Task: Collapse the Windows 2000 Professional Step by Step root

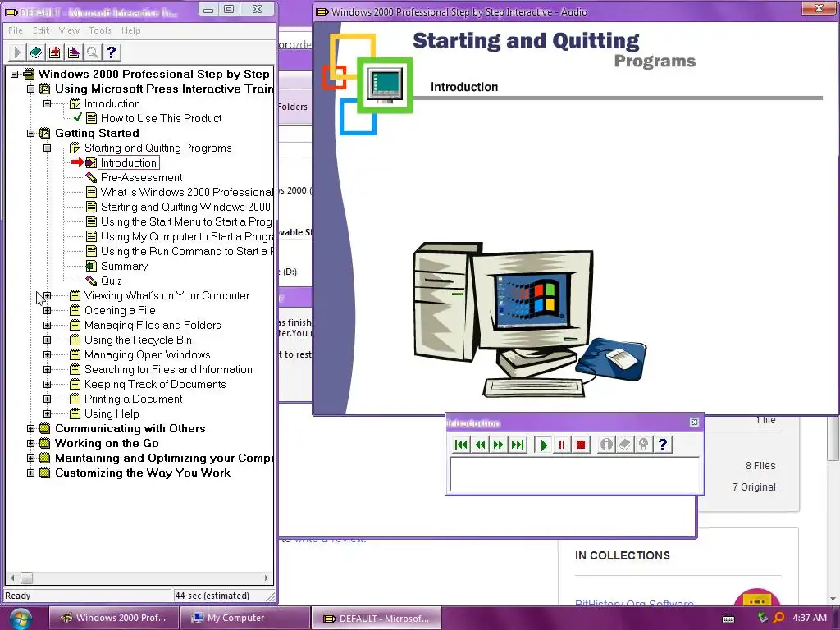Action: [15, 74]
